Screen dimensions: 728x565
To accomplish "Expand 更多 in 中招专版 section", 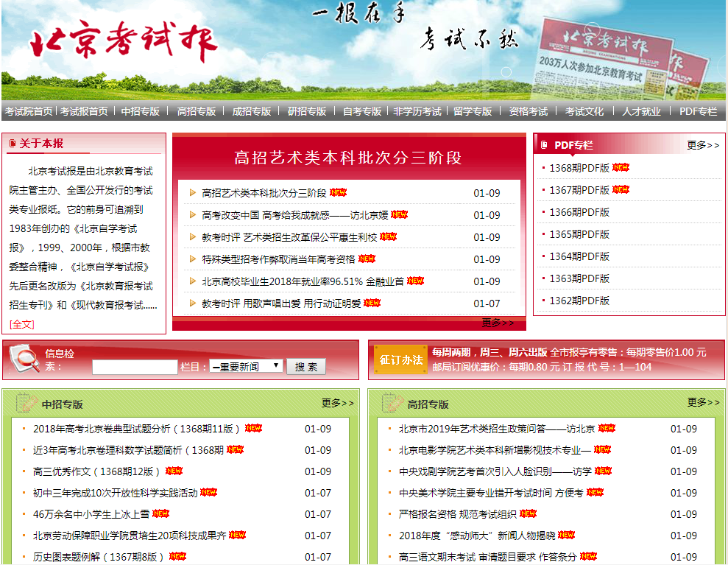I will pos(337,403).
